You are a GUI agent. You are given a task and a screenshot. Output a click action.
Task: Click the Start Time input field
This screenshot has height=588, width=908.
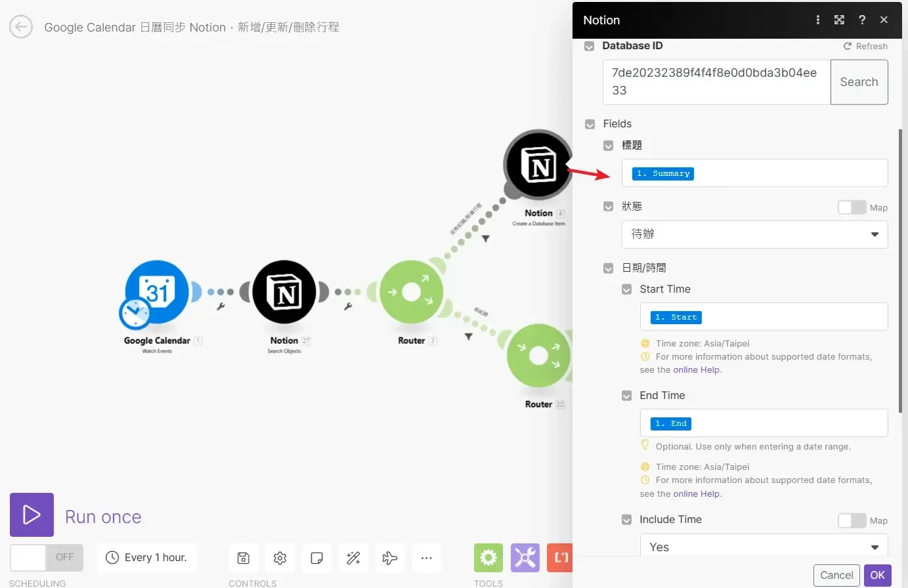click(764, 317)
